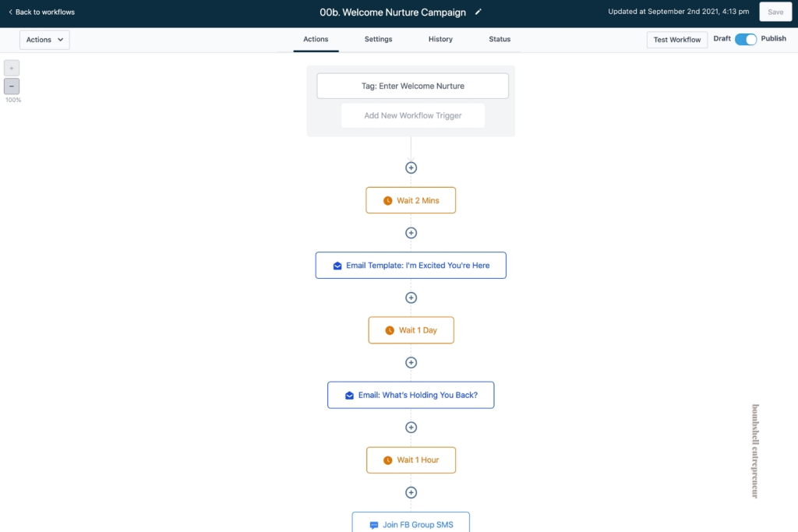Image resolution: width=798 pixels, height=532 pixels.
Task: Add step below Wait 2 Mins
Action: (411, 233)
